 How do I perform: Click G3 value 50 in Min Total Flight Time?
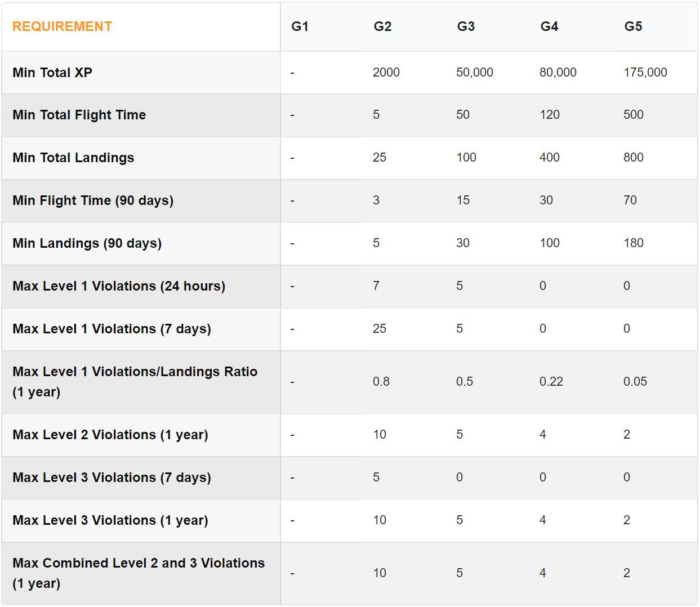click(x=463, y=115)
